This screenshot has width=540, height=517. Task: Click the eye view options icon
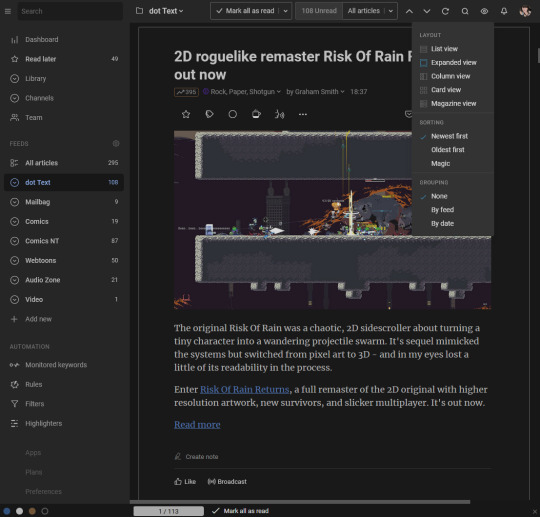coord(484,11)
